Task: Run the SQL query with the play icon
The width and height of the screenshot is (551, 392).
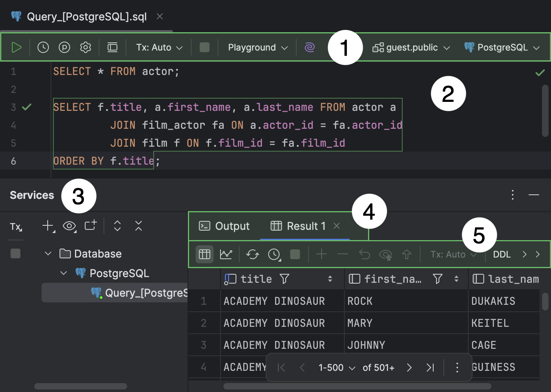Action: 17,47
